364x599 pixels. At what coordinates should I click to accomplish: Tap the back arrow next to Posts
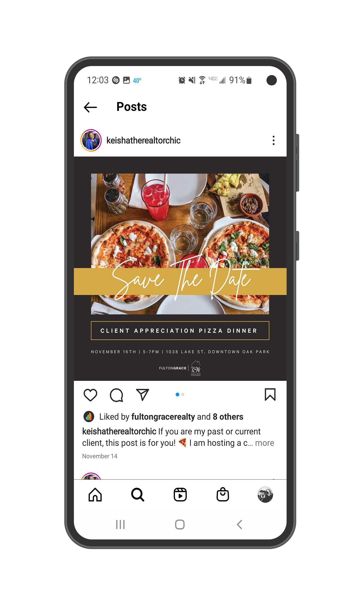(x=90, y=107)
